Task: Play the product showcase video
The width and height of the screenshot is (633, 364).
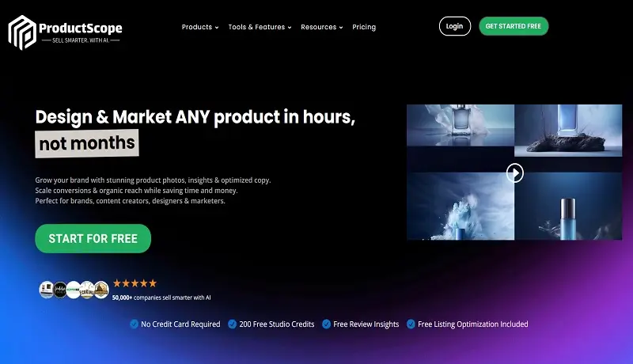Action: 515,173
